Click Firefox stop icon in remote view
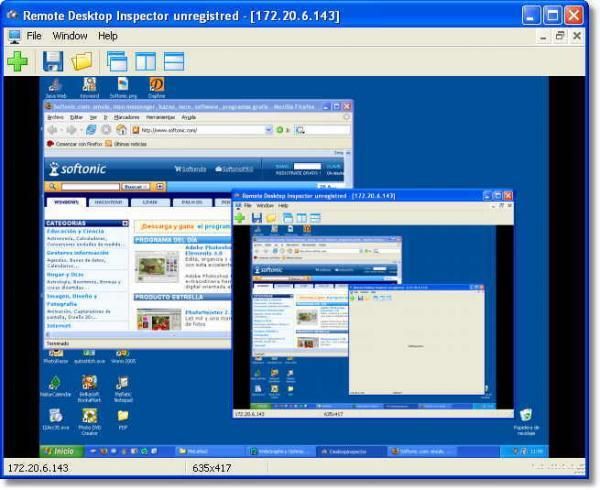The width and height of the screenshot is (600, 490). [106, 130]
